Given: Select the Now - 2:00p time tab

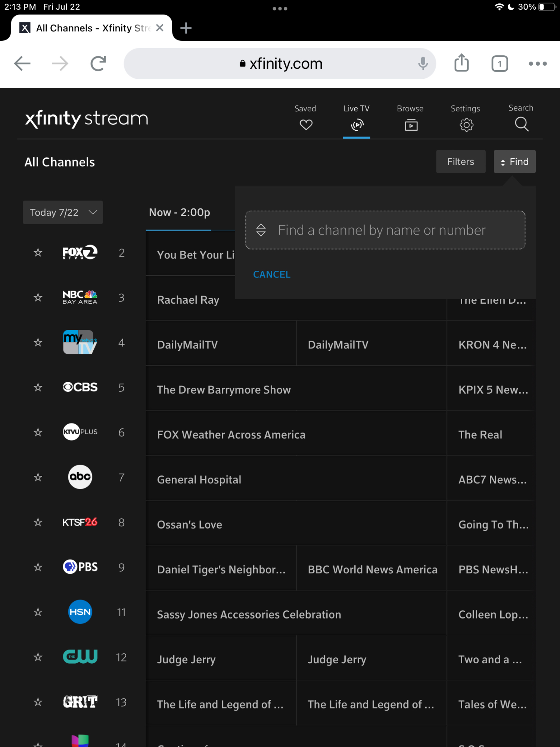Looking at the screenshot, I should 179,213.
